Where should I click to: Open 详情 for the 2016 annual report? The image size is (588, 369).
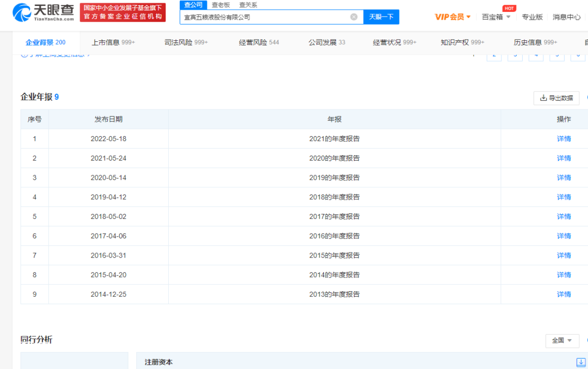tap(563, 236)
